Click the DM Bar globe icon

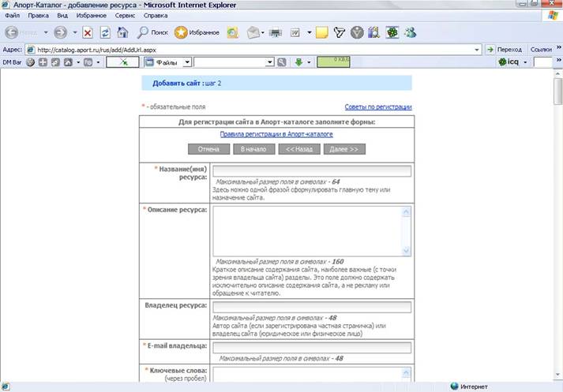(31, 62)
